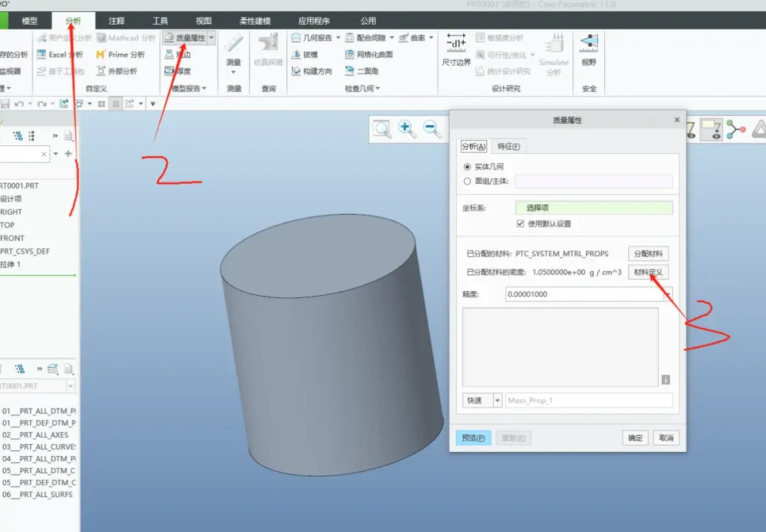Select the 视野 field of view icon
The height and width of the screenshot is (532, 766).
(589, 50)
